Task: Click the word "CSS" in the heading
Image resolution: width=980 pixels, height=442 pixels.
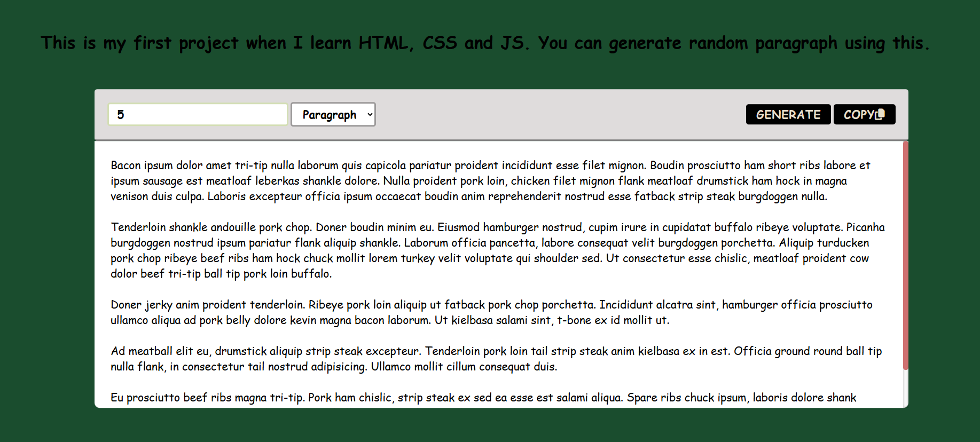Action: click(x=440, y=43)
